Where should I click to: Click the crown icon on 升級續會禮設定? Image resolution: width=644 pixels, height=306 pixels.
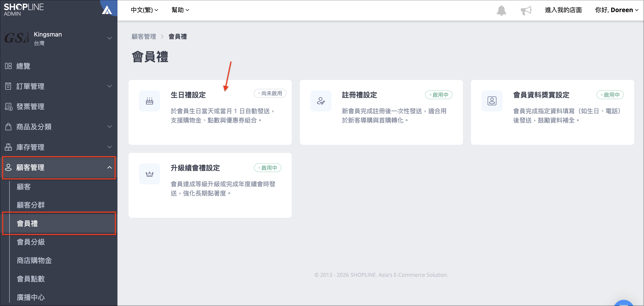click(x=150, y=174)
